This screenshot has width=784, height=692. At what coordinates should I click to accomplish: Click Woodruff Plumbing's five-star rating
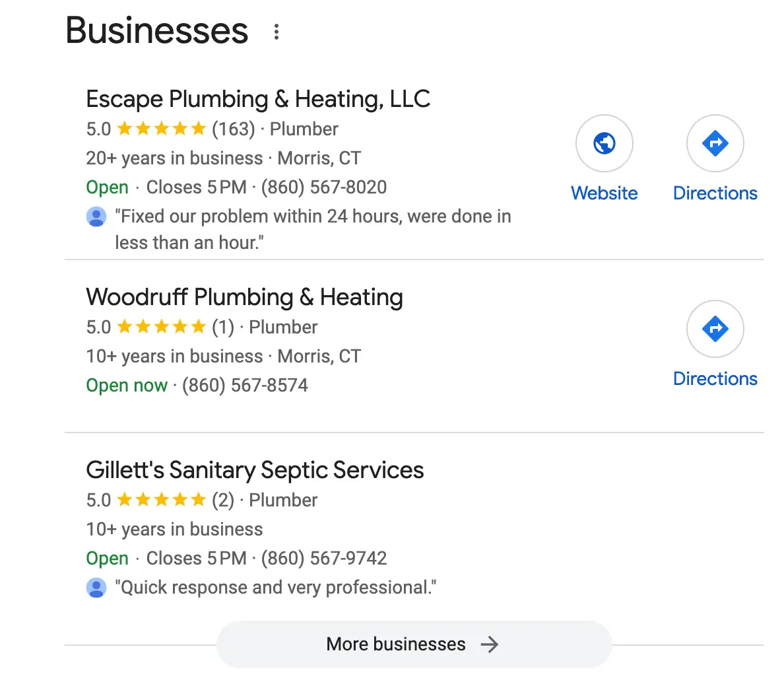(x=162, y=327)
